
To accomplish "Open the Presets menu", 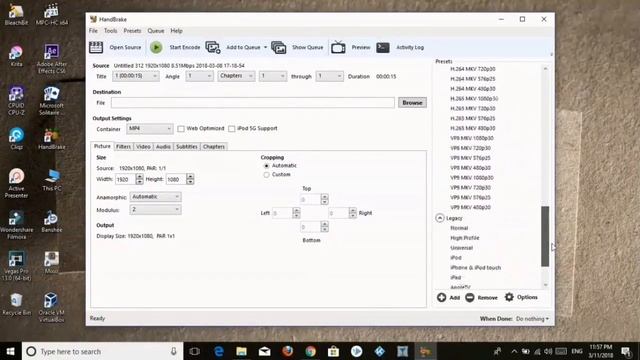I will 132,31.
